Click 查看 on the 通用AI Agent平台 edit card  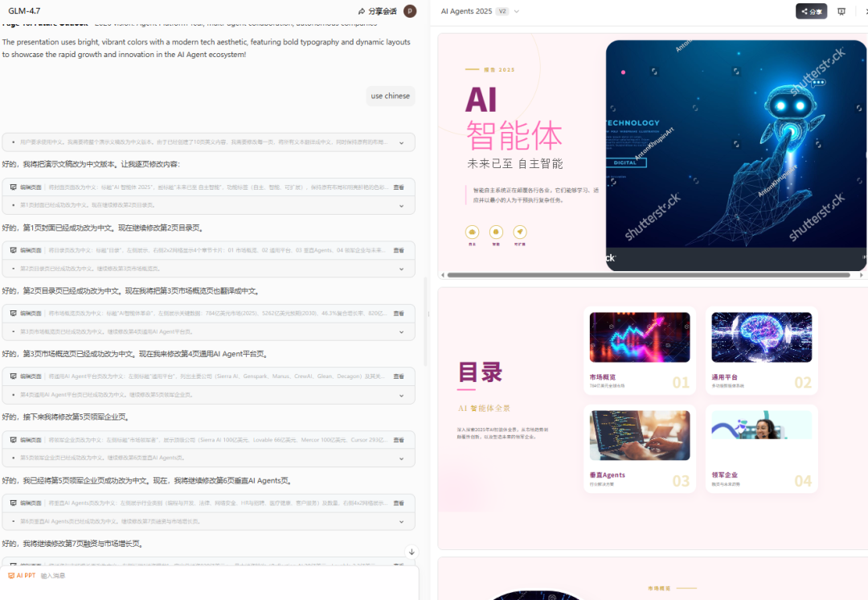click(399, 376)
